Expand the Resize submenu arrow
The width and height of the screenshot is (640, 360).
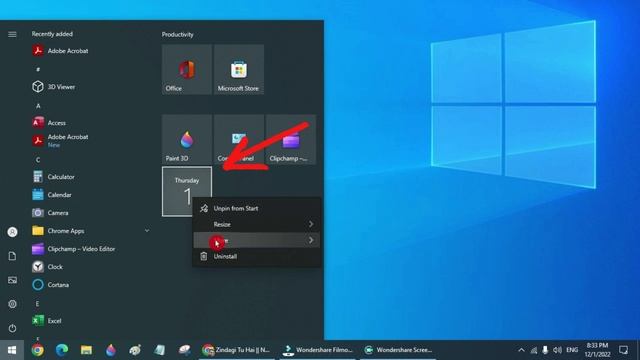pyautogui.click(x=311, y=224)
